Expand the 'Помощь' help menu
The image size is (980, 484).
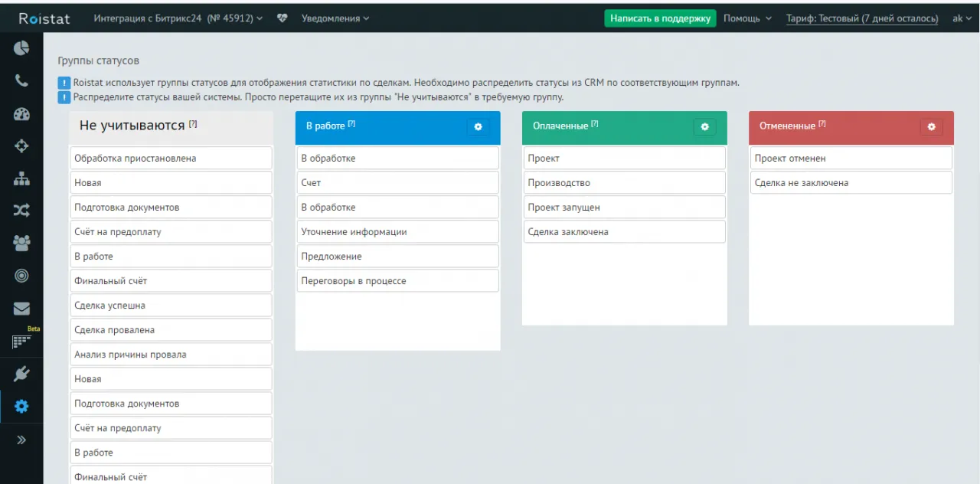click(x=747, y=18)
